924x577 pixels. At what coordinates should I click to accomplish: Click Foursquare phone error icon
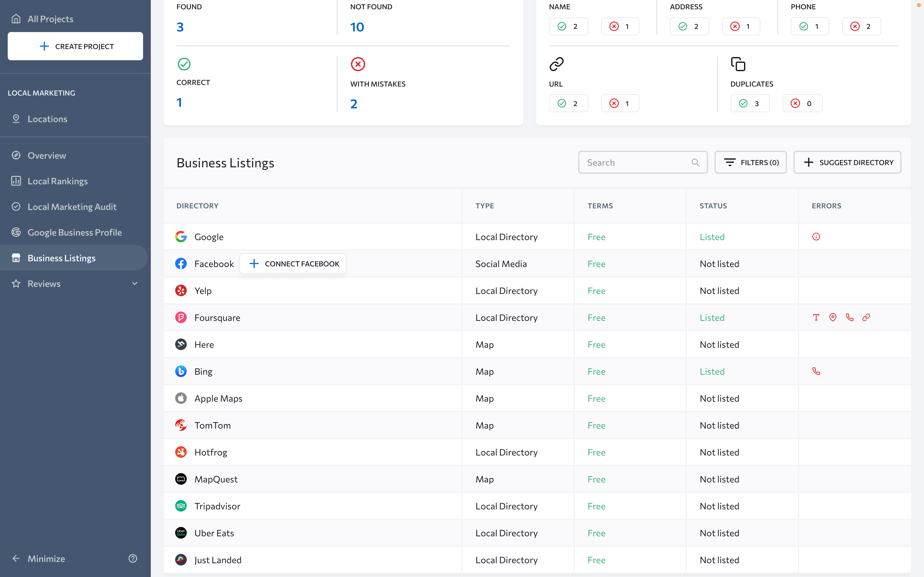click(x=849, y=317)
